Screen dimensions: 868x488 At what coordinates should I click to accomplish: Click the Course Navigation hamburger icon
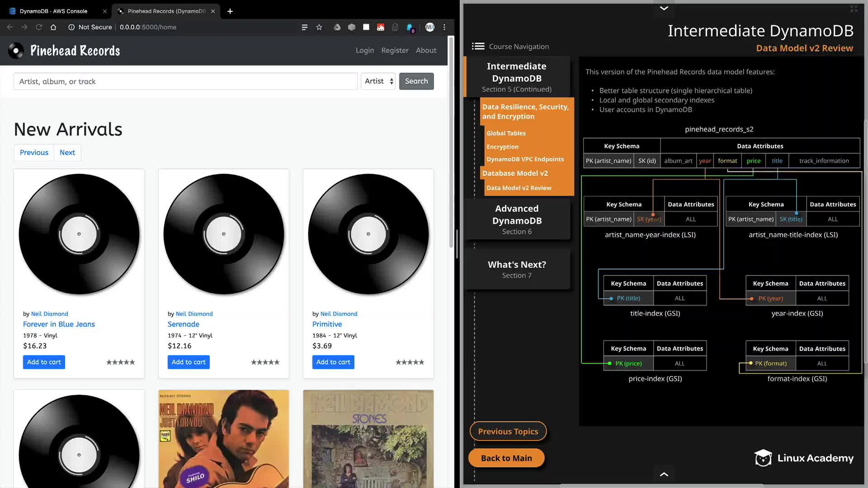[478, 46]
